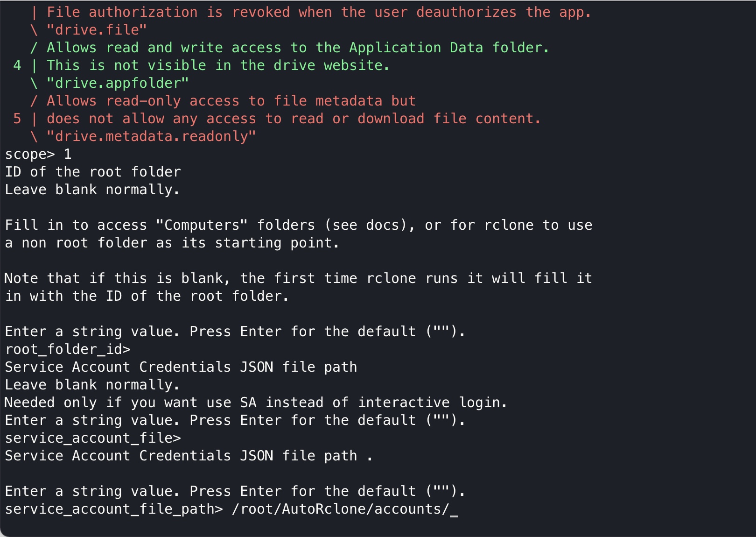Select option number 5 in the scope list

pos(17,119)
